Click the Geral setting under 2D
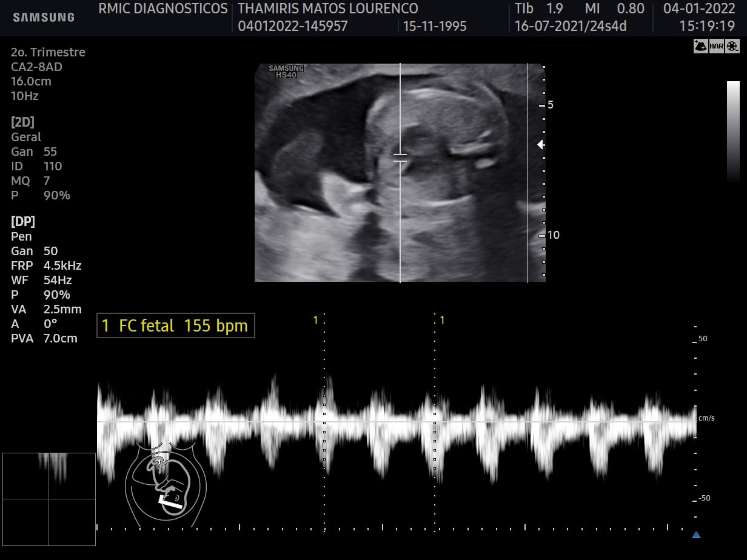The width and height of the screenshot is (747, 560). click(26, 137)
